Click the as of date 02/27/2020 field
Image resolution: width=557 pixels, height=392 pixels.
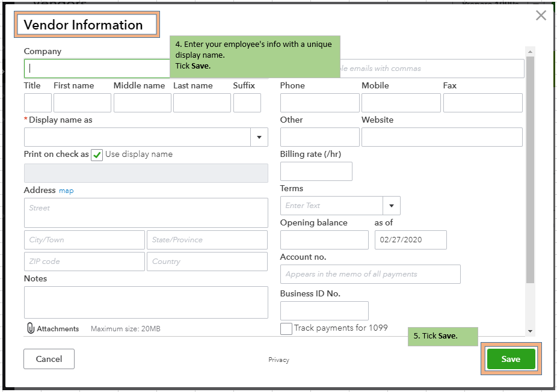(x=411, y=240)
